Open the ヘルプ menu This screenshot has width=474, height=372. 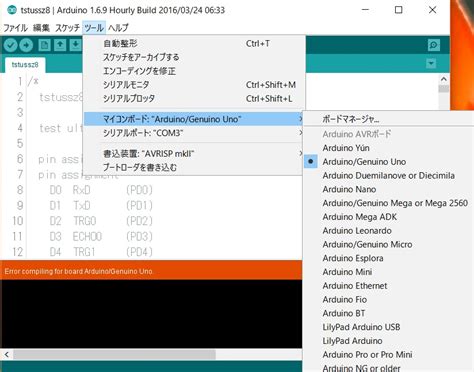pyautogui.click(x=118, y=28)
